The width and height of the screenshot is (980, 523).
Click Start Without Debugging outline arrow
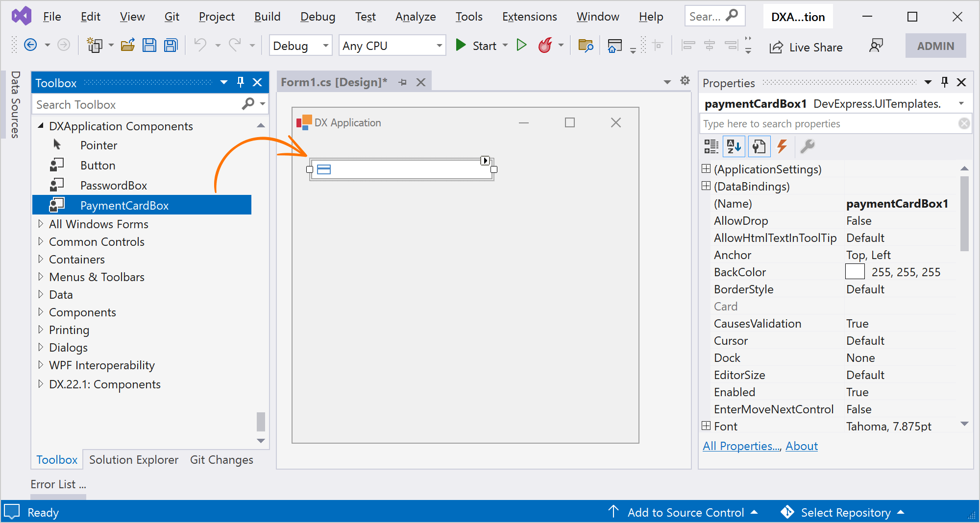(522, 46)
